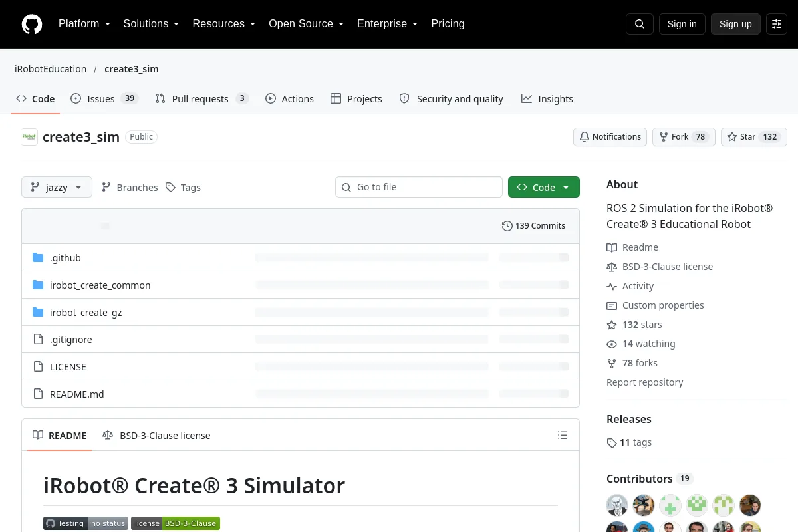View all Branches
This screenshot has height=532, width=798.
click(x=130, y=188)
